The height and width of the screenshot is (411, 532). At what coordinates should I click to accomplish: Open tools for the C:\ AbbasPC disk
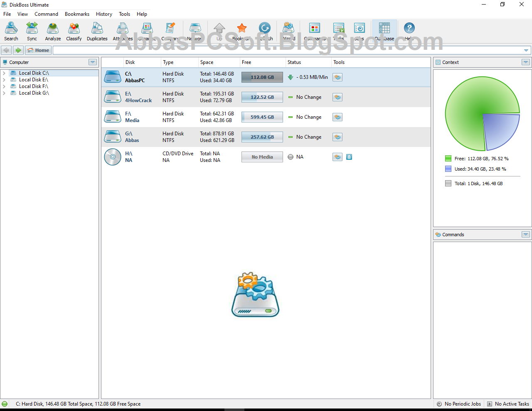tap(337, 77)
